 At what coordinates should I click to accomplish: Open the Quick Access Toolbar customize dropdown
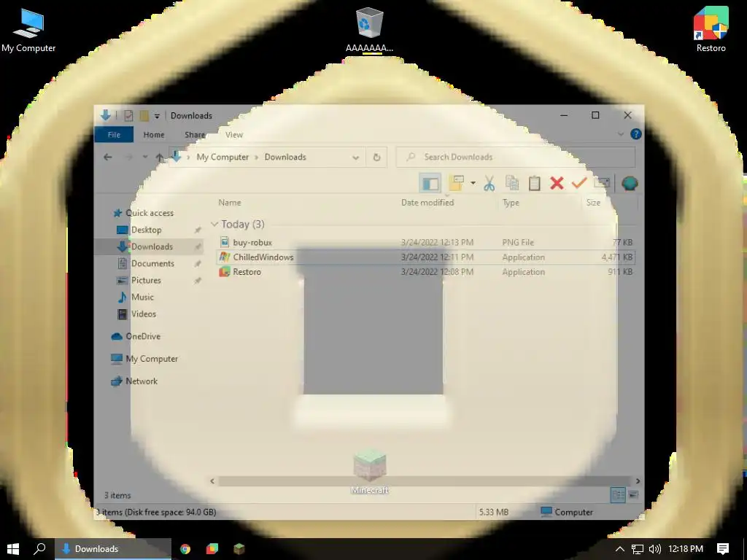coord(157,116)
